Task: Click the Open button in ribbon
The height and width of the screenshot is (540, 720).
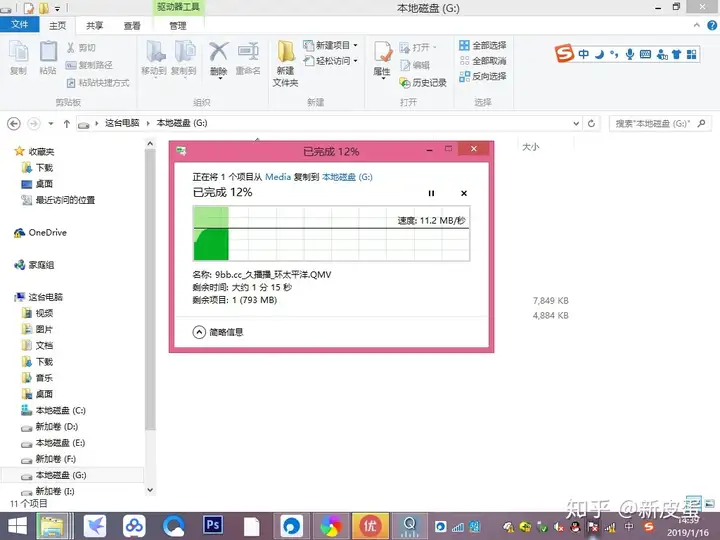Action: 417,47
